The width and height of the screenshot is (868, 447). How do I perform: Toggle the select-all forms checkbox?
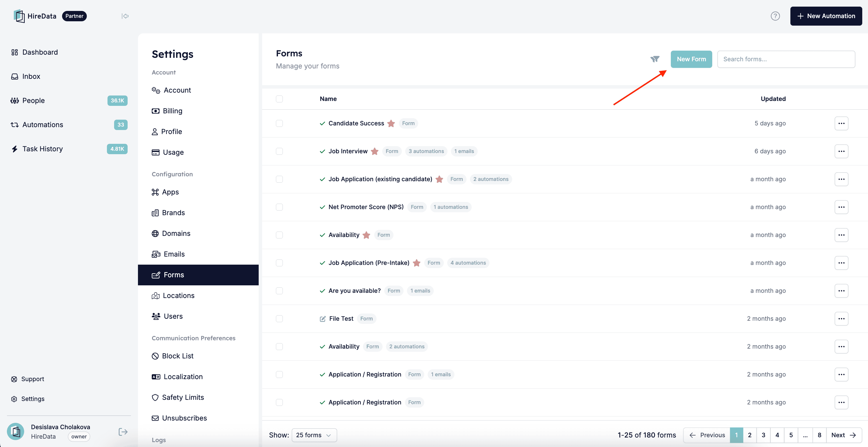tap(279, 99)
